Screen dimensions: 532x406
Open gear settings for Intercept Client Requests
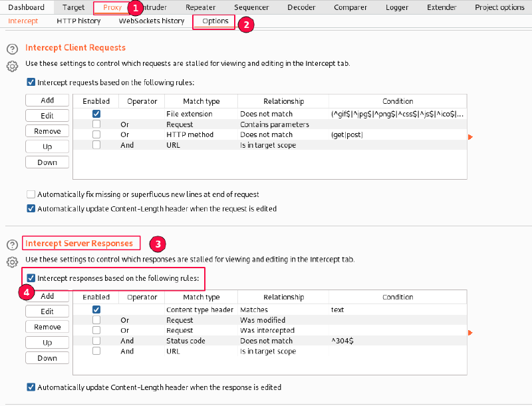tap(11, 66)
